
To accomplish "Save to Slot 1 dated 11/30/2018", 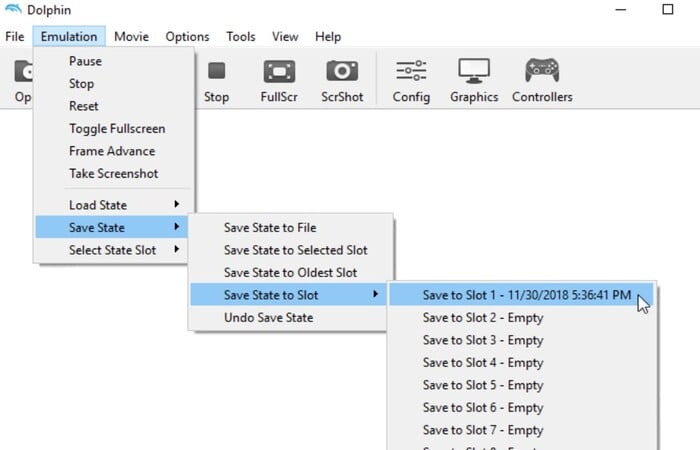I will (522, 295).
